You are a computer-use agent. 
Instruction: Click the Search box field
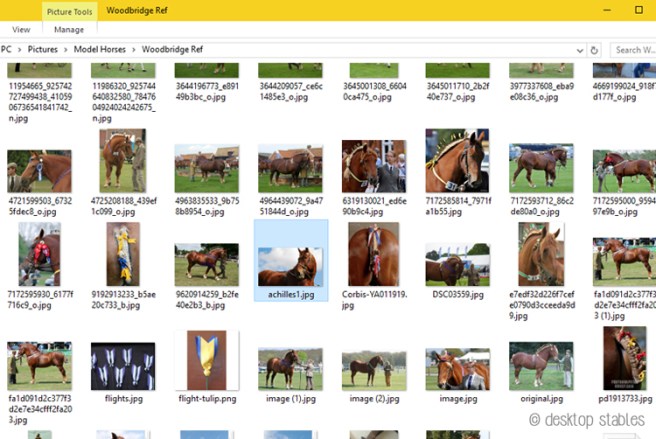coord(632,49)
